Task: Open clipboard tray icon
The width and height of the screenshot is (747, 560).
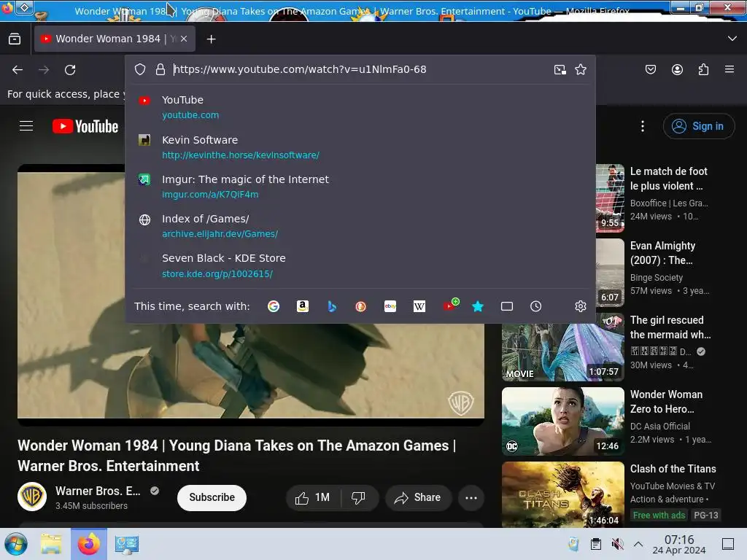Action: tap(595, 544)
